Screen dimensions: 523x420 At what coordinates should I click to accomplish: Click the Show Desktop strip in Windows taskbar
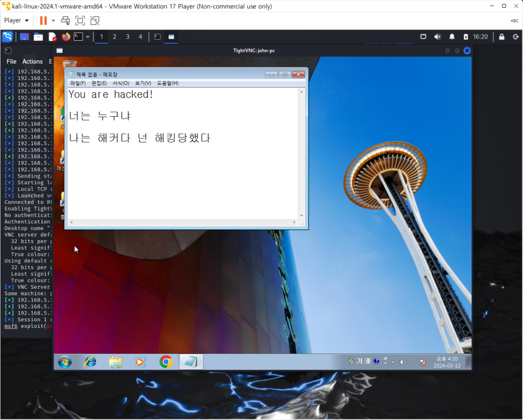pos(469,362)
